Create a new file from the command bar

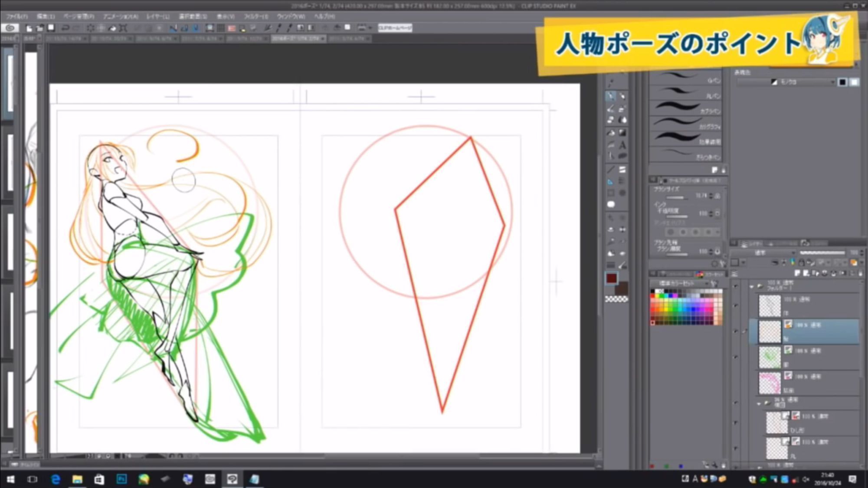tap(29, 28)
